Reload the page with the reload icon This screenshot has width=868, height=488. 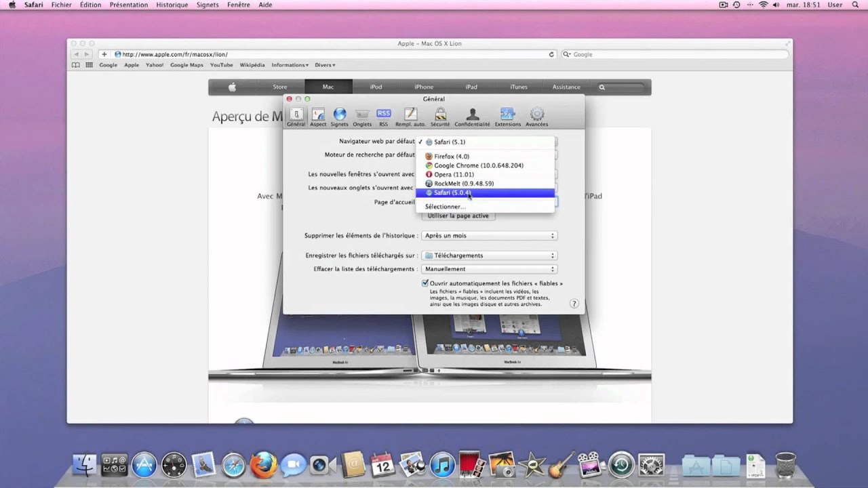click(x=551, y=54)
